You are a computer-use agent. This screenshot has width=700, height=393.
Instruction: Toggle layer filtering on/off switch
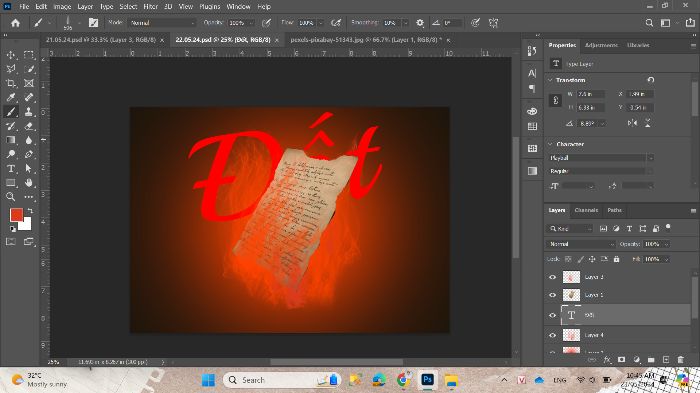pos(668,227)
